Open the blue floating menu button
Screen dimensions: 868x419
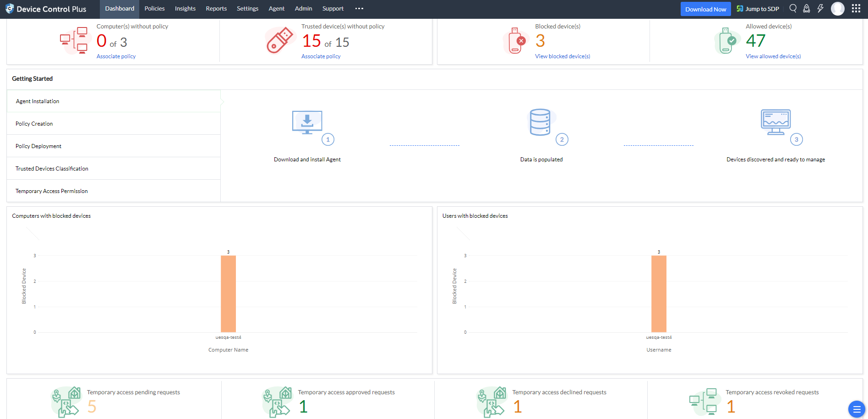[857, 409]
